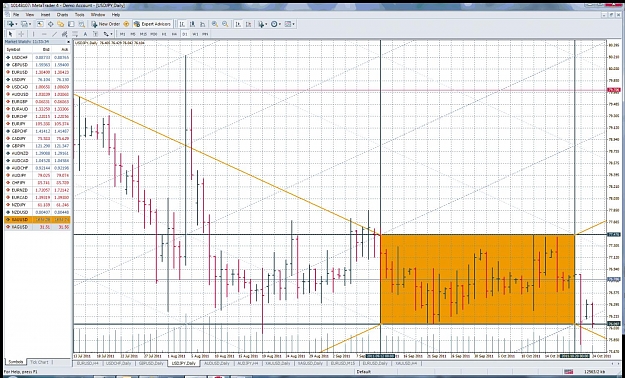This screenshot has width=625, height=378.
Task: Switch chart to bar chart type
Action: 182,24
